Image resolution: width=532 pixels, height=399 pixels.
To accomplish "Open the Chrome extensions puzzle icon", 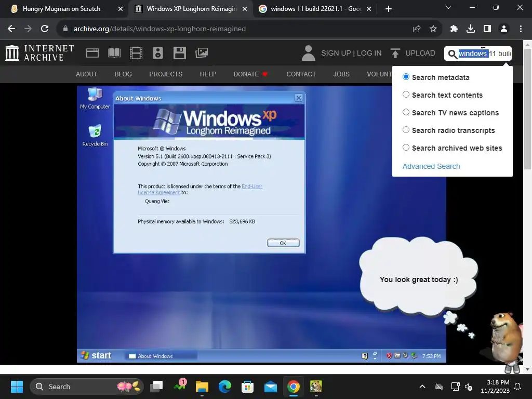I will point(454,29).
